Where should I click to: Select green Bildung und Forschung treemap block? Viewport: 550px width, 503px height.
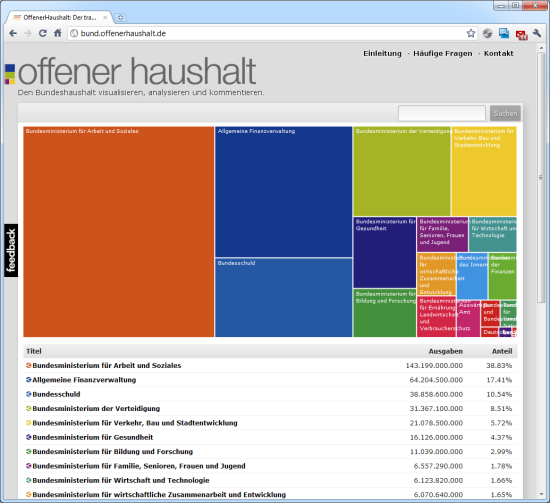pos(384,313)
